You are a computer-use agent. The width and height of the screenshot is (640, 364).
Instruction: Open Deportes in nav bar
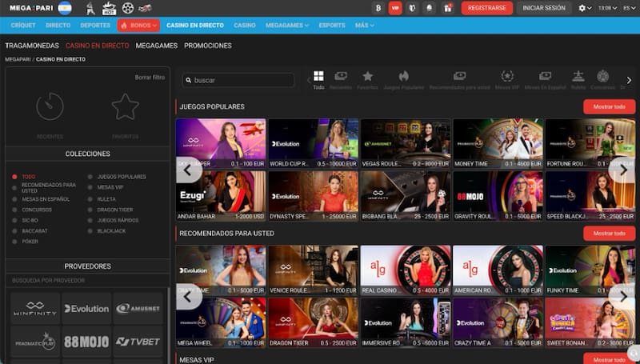point(95,26)
